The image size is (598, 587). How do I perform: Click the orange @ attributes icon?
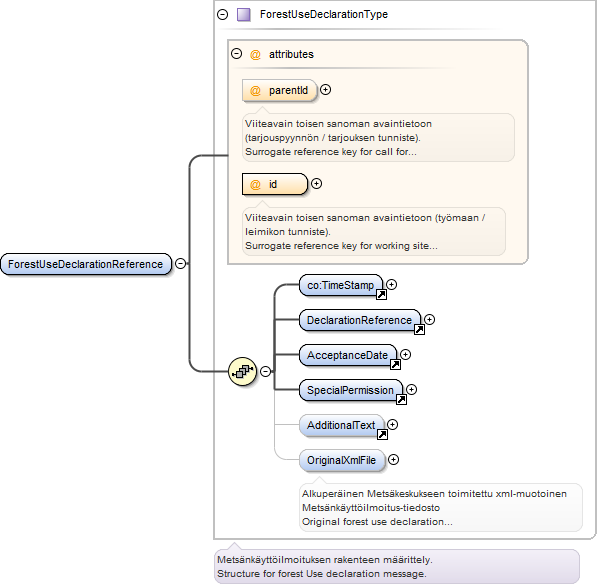tap(255, 55)
